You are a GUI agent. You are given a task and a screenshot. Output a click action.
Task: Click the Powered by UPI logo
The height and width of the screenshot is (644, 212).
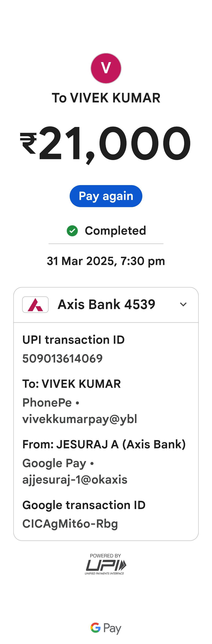coord(106,564)
